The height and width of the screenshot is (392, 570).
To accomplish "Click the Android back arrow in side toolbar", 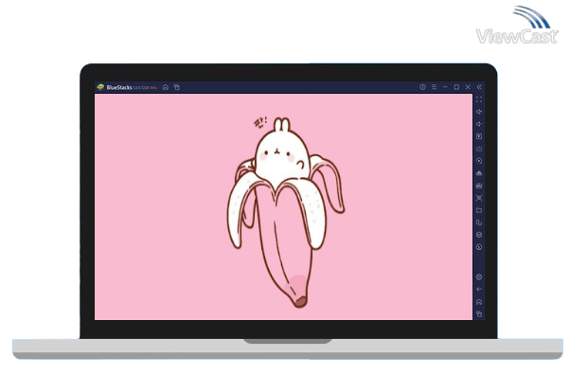I will pyautogui.click(x=479, y=290).
